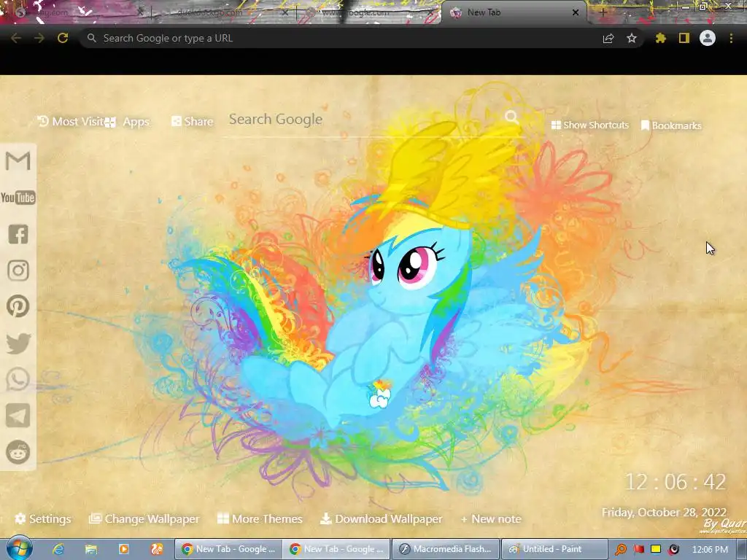Click the yellow square tray icon
The image size is (747, 560).
pos(656,549)
